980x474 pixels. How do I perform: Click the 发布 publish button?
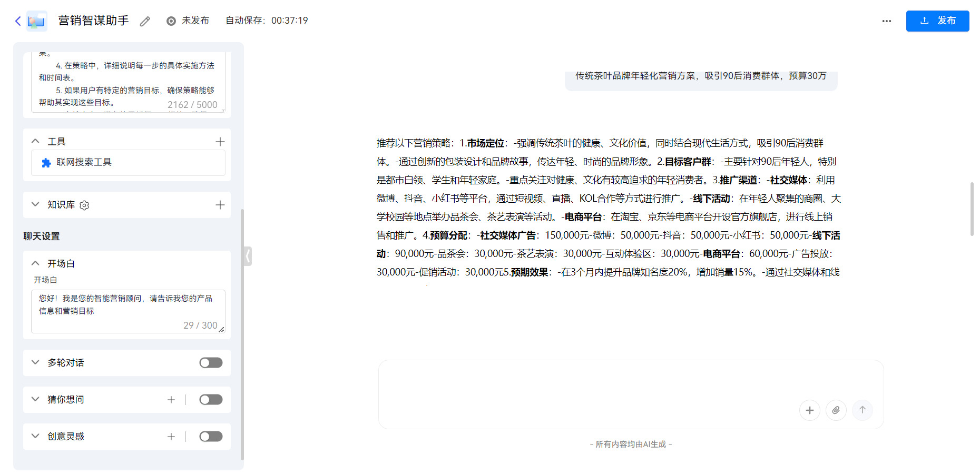click(937, 21)
